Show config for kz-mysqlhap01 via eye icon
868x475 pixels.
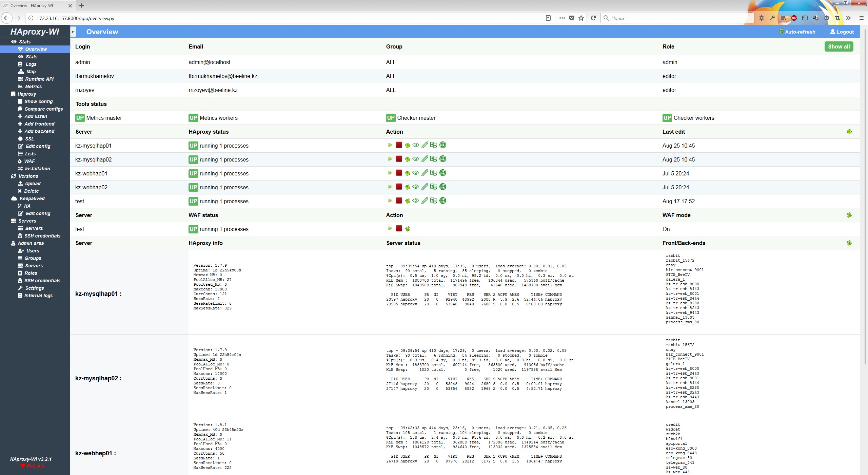[416, 145]
